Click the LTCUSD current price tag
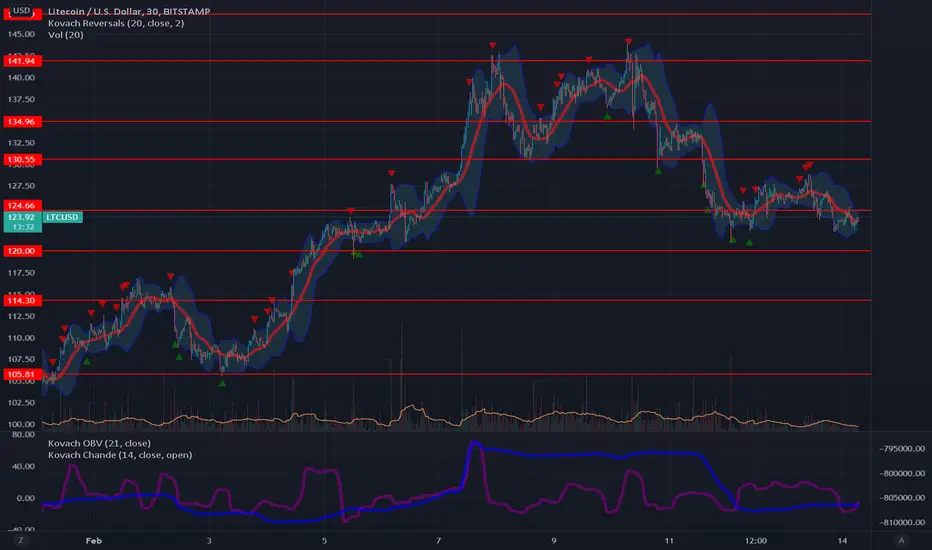 [x=62, y=217]
